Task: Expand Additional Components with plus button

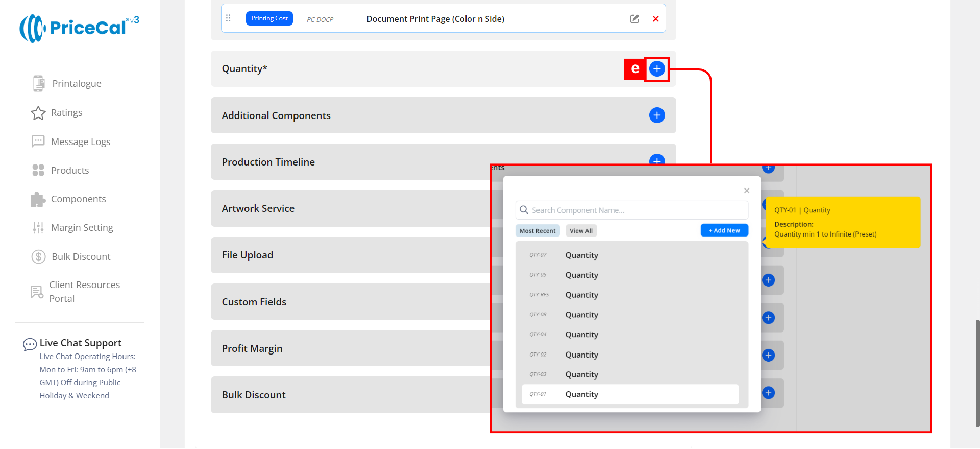Action: [x=657, y=115]
